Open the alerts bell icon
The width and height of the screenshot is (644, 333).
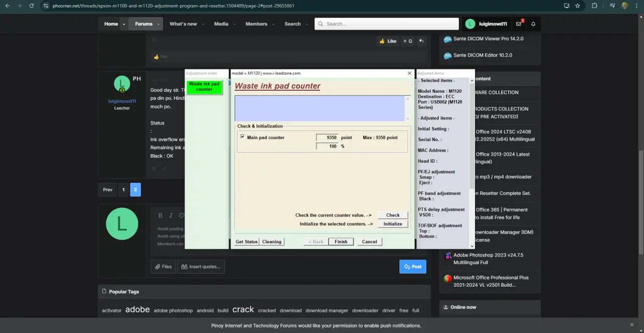[533, 24]
